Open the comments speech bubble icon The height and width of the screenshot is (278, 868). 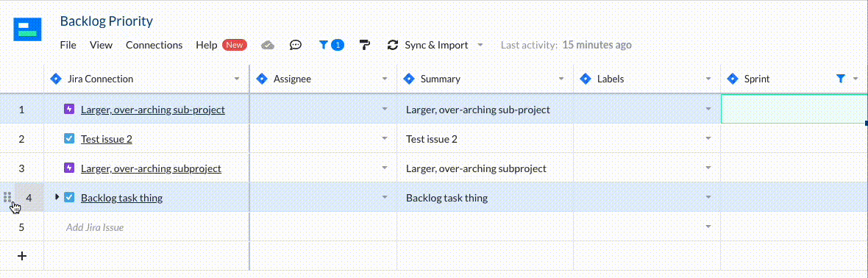[x=296, y=46]
